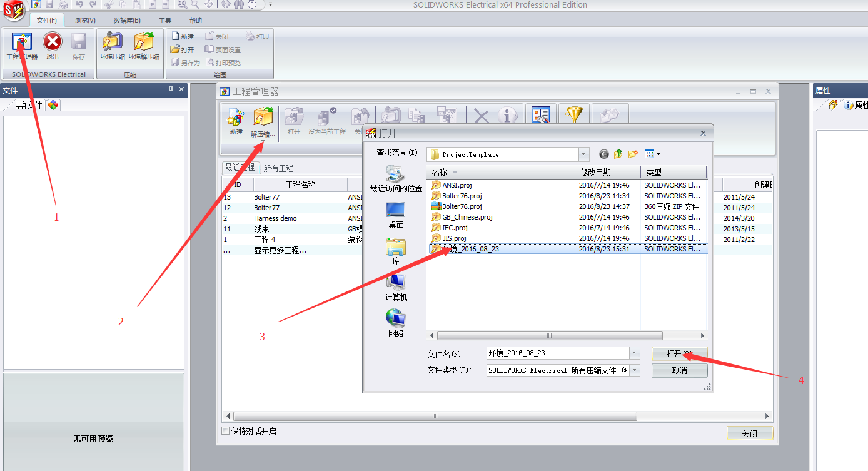The width and height of the screenshot is (868, 471).
Task: Select file ANSI.proj
Action: (x=457, y=185)
